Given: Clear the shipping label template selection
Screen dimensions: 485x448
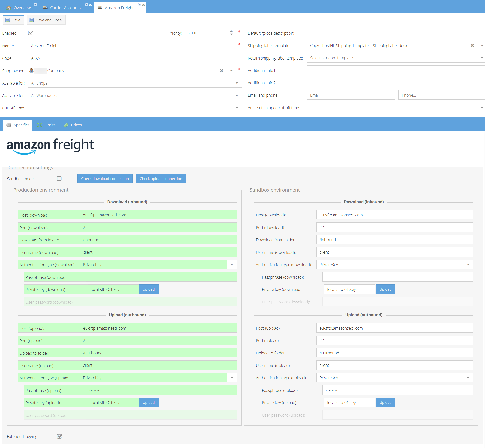Looking at the screenshot, I should pyautogui.click(x=472, y=46).
